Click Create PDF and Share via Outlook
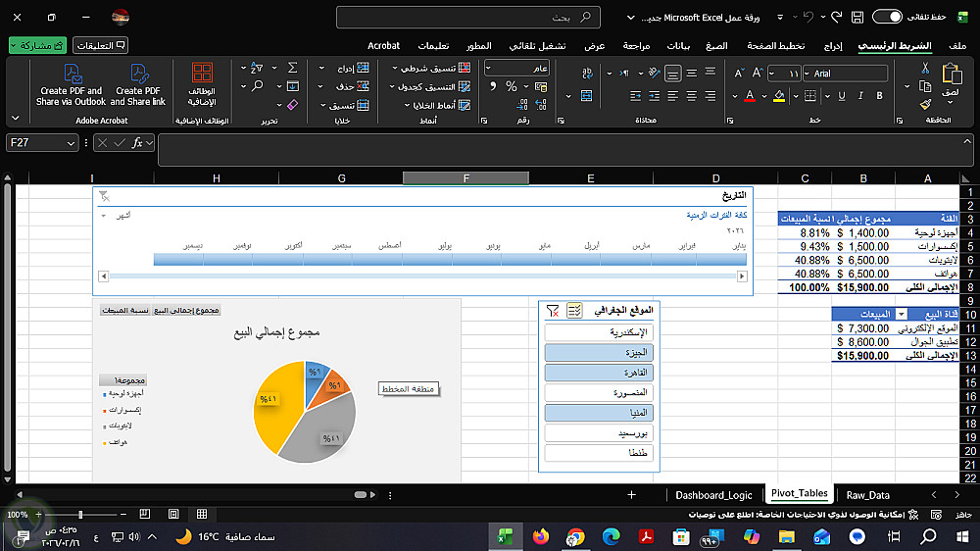 coord(71,84)
